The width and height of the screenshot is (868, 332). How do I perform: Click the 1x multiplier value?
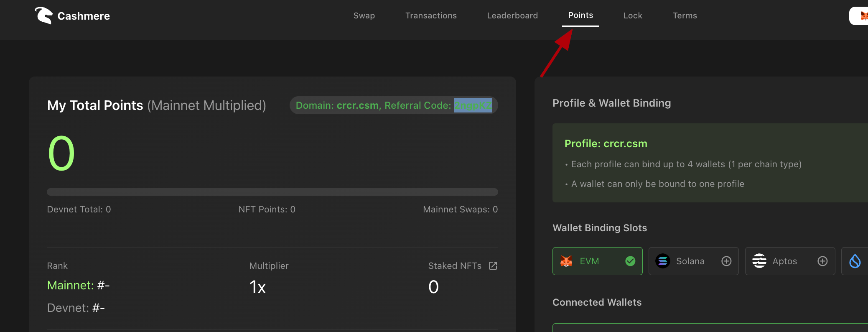(257, 287)
